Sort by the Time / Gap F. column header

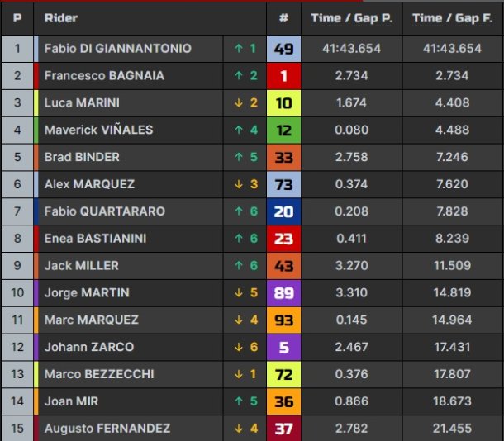[452, 18]
